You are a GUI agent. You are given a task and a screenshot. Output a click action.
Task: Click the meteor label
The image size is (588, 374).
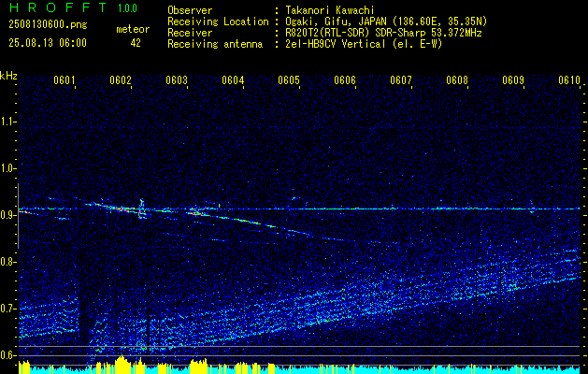[133, 29]
